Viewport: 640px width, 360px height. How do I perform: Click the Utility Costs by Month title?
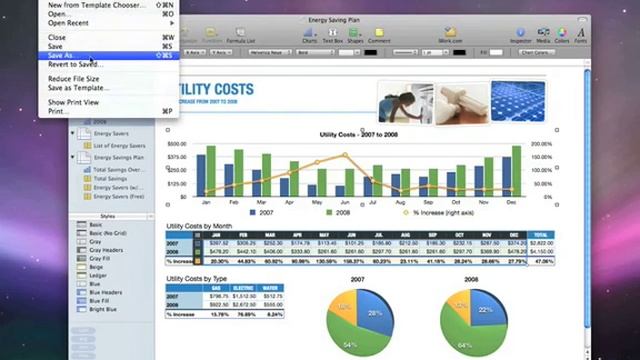point(199,226)
